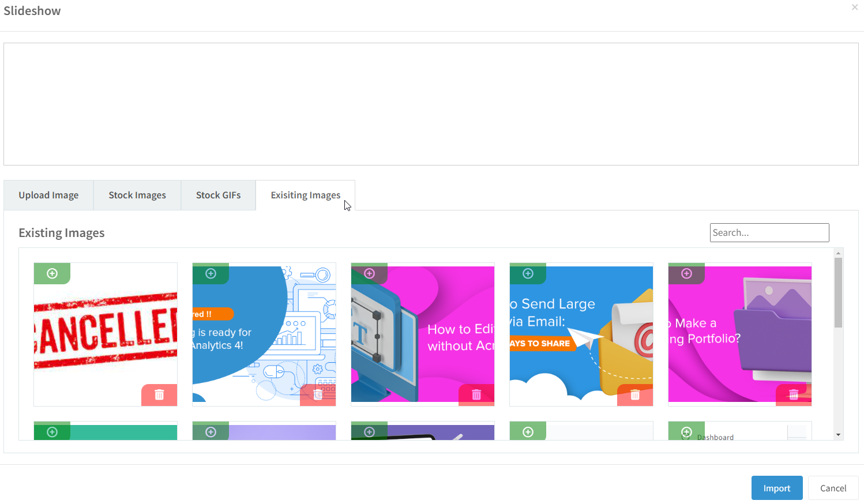This screenshot has width=864, height=504.
Task: Select the Make a Portfolio thumbnail
Action: 740,334
